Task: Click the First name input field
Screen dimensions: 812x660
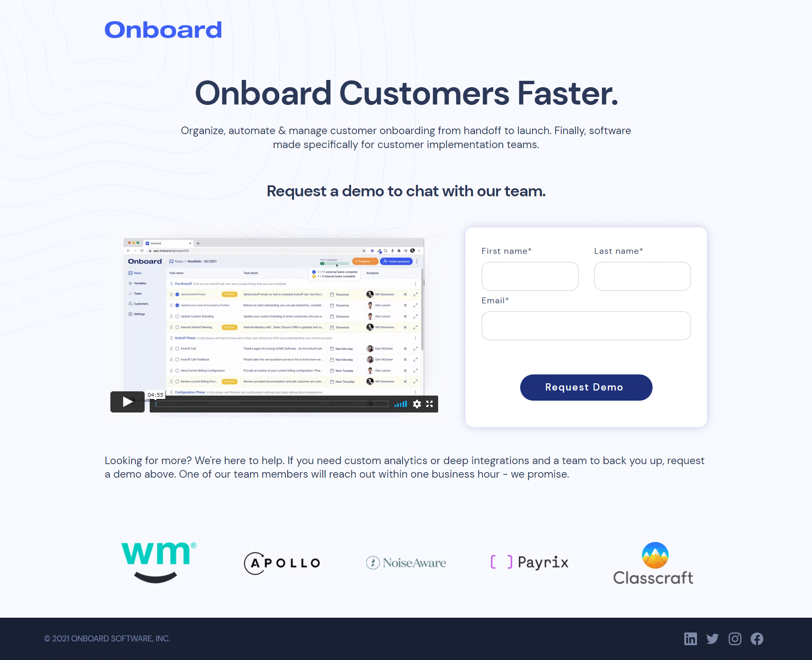Action: click(530, 276)
